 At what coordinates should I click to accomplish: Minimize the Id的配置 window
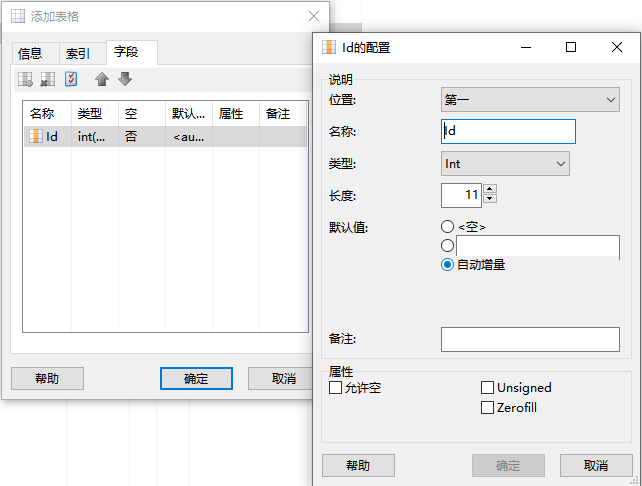526,47
